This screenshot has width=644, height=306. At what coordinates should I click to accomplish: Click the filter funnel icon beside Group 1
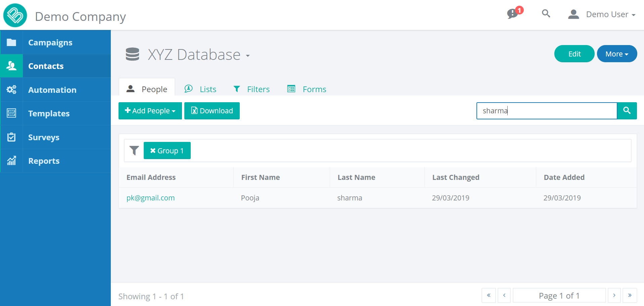click(134, 151)
